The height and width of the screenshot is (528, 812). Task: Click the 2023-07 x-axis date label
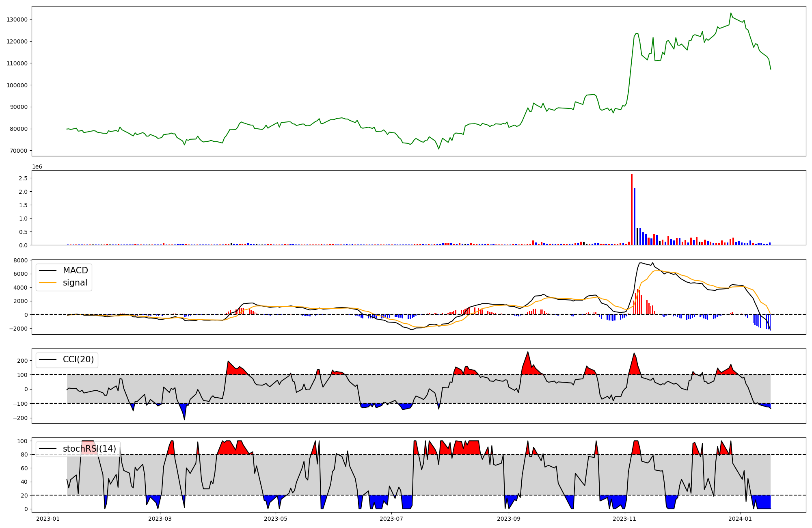(x=391, y=519)
